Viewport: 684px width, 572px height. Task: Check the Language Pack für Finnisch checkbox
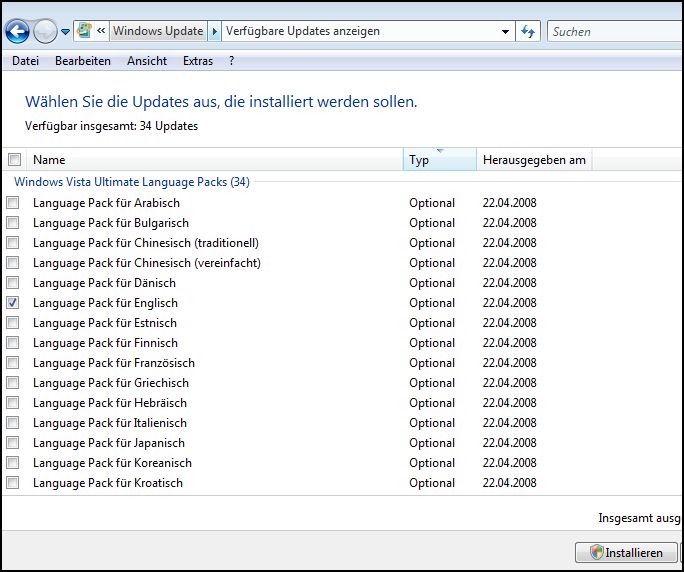click(x=13, y=343)
